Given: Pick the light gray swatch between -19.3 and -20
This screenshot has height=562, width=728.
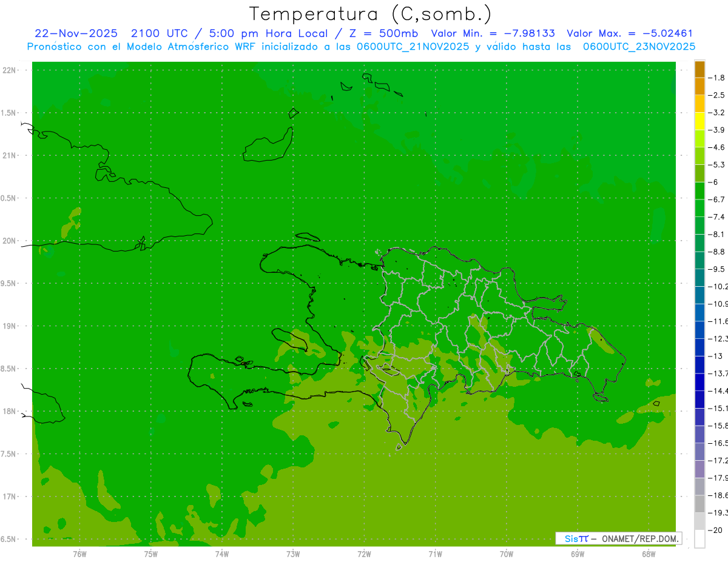Looking at the screenshot, I should (699, 521).
